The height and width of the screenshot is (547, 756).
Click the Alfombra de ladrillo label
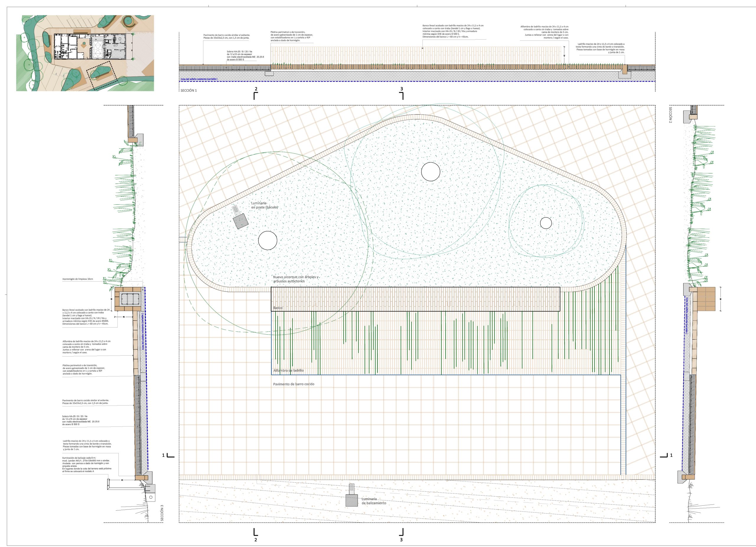point(288,371)
